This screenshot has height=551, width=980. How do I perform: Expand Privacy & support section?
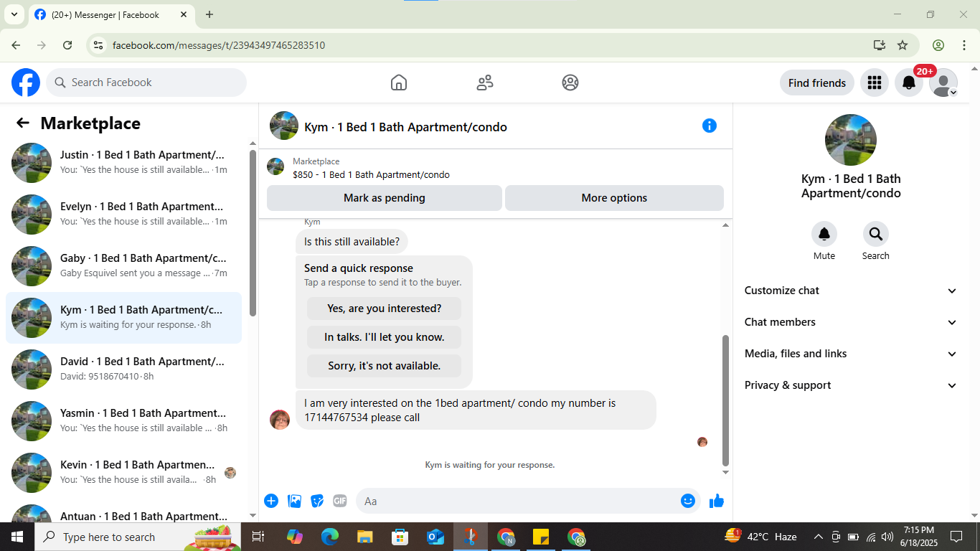(851, 385)
